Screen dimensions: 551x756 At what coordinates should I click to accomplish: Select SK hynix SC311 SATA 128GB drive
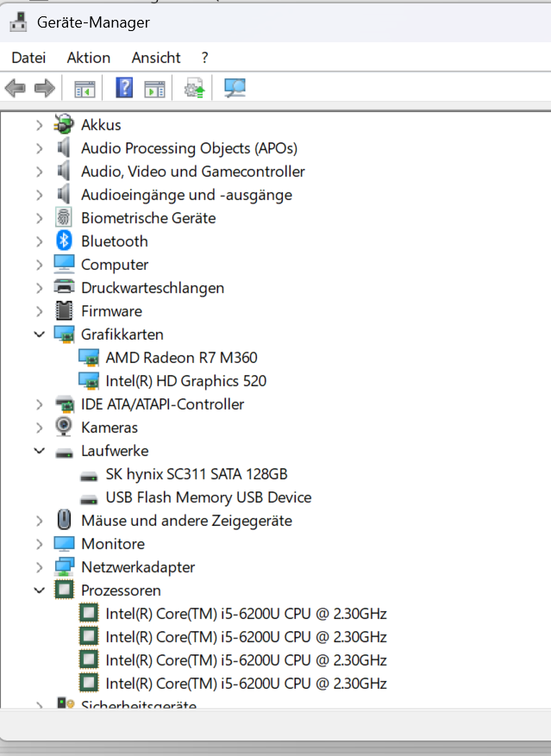[x=197, y=474]
